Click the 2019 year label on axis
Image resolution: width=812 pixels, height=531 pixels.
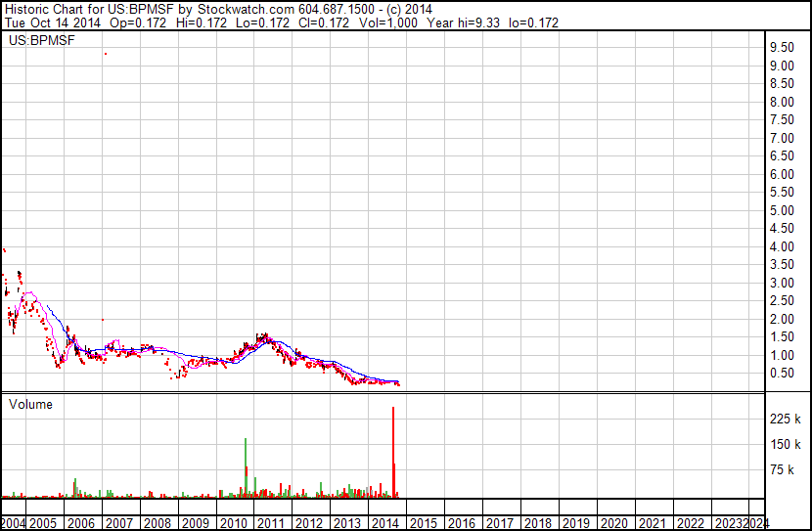tap(576, 523)
